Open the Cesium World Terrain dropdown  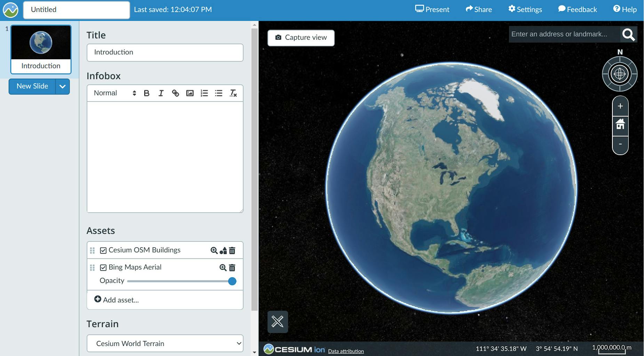pyautogui.click(x=165, y=343)
